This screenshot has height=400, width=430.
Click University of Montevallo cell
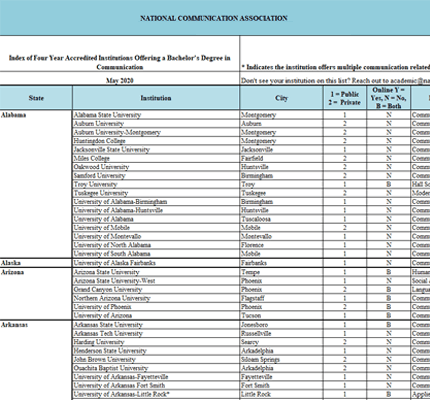click(156, 236)
